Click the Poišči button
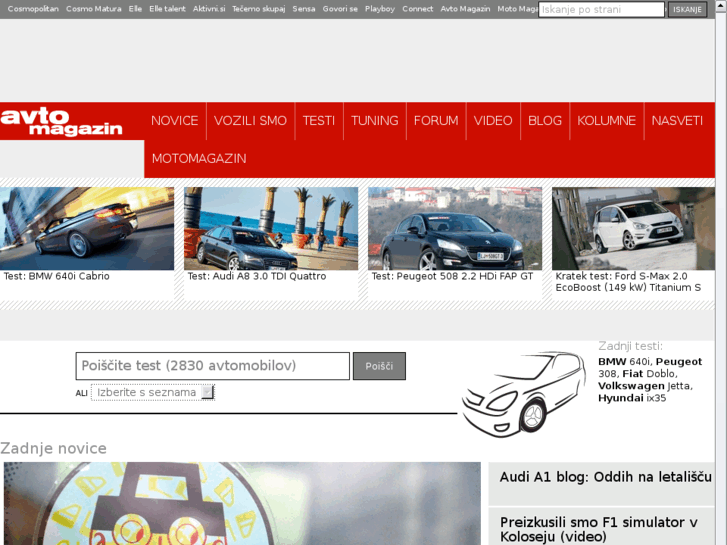 379,366
